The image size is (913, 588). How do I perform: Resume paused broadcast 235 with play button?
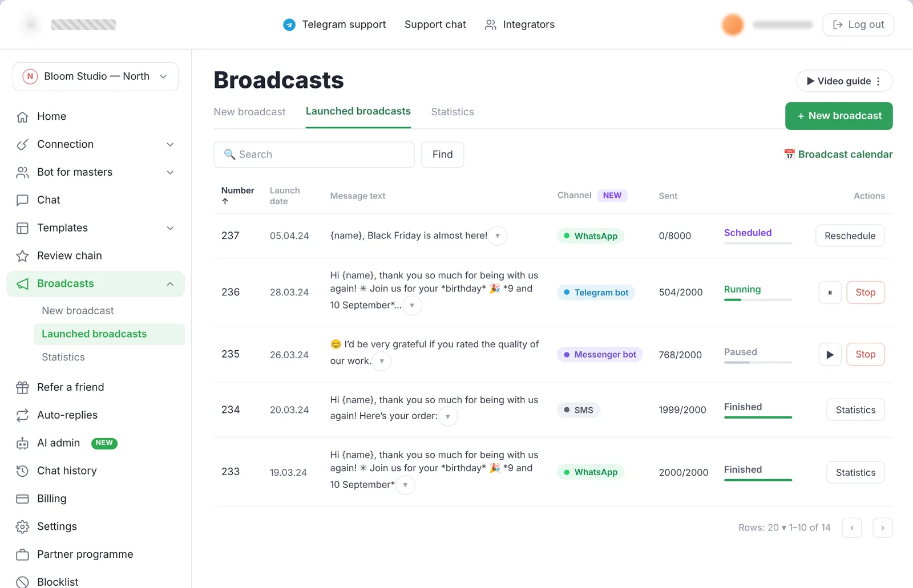pyautogui.click(x=830, y=355)
